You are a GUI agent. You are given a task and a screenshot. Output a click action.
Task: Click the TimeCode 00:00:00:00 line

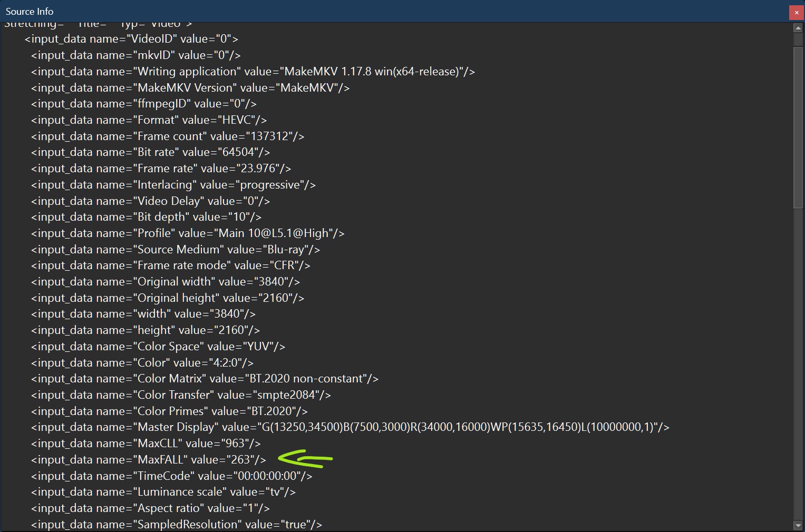point(171,476)
